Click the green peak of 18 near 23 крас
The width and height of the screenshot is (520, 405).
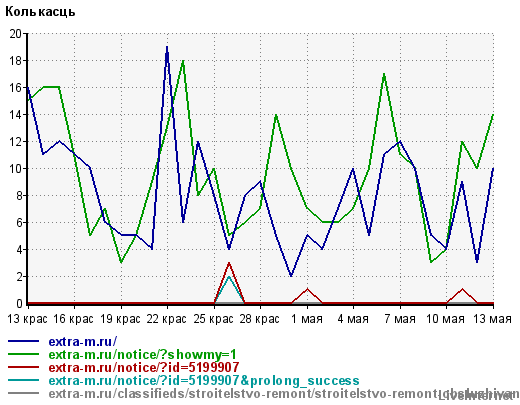pyautogui.click(x=183, y=61)
